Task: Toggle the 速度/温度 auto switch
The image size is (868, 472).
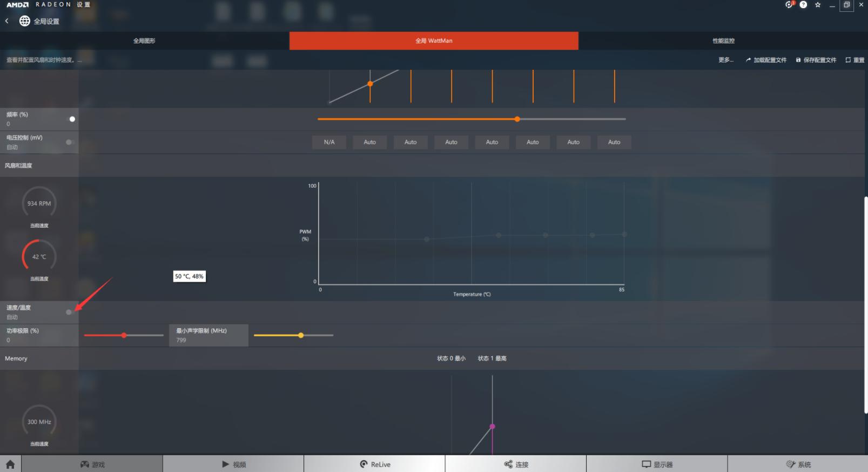Action: [69, 312]
